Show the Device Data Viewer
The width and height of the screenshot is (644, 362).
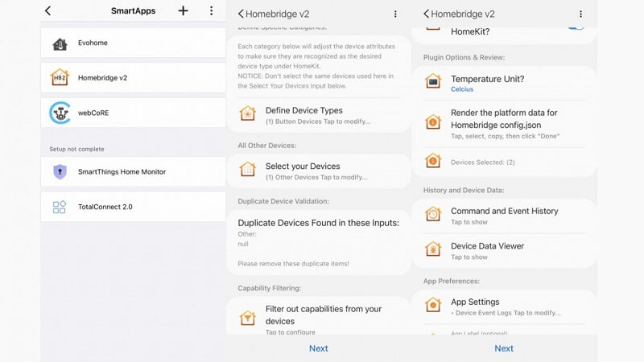coord(504,251)
